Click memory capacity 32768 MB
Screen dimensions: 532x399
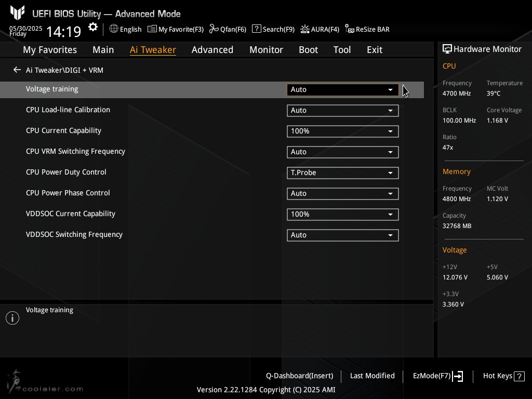pyautogui.click(x=457, y=226)
